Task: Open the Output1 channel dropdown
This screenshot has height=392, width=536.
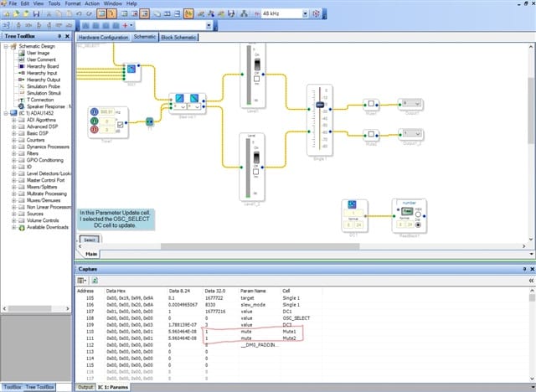Action: click(417, 103)
